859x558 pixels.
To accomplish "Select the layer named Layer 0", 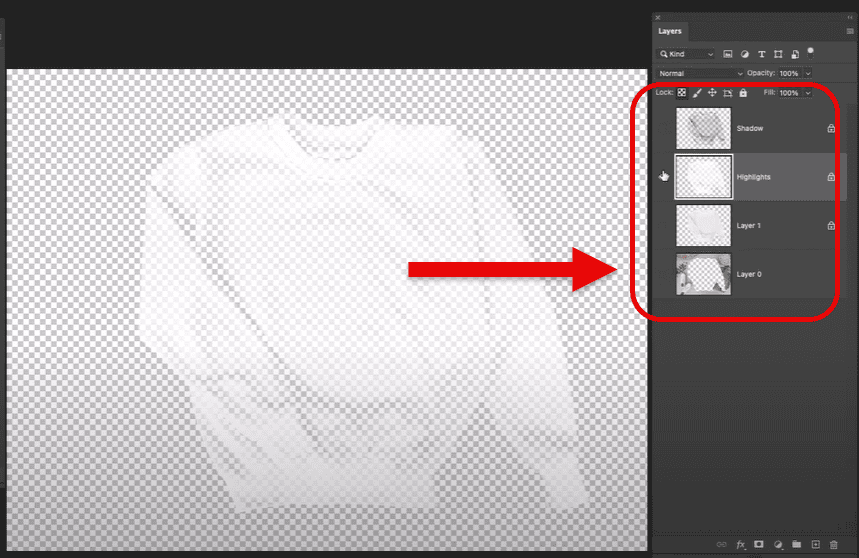I will pos(749,274).
